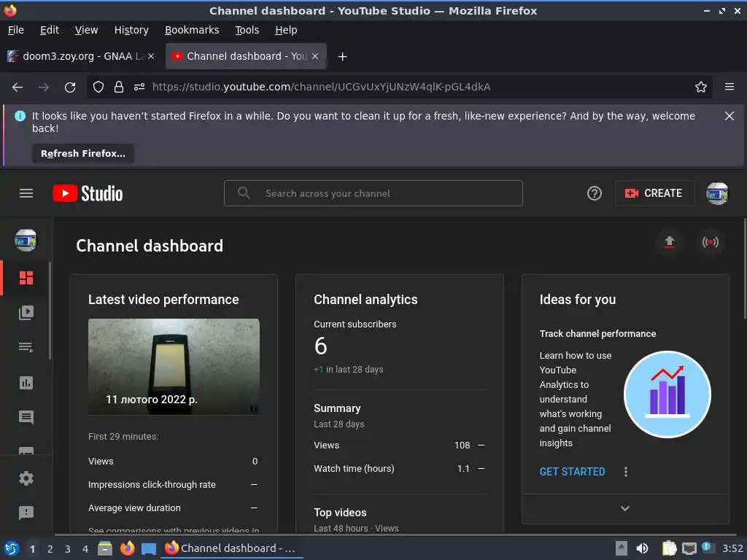Viewport: 747px width, 560px height.
Task: Click the three-dot menu beside GET STARTED
Action: click(625, 472)
